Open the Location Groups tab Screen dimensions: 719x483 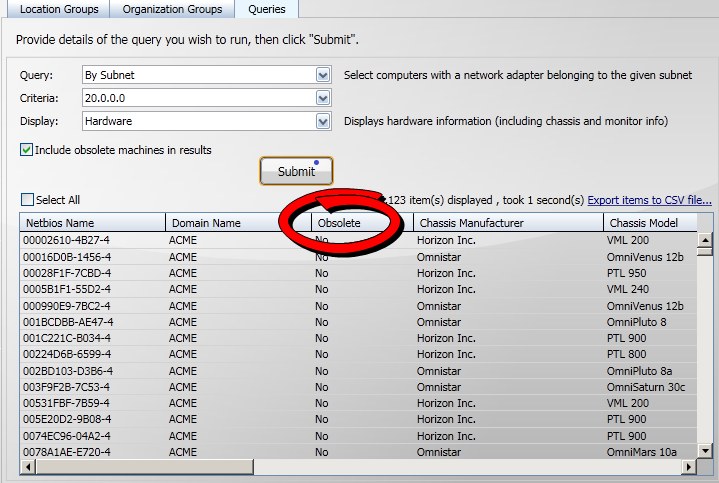tap(59, 9)
